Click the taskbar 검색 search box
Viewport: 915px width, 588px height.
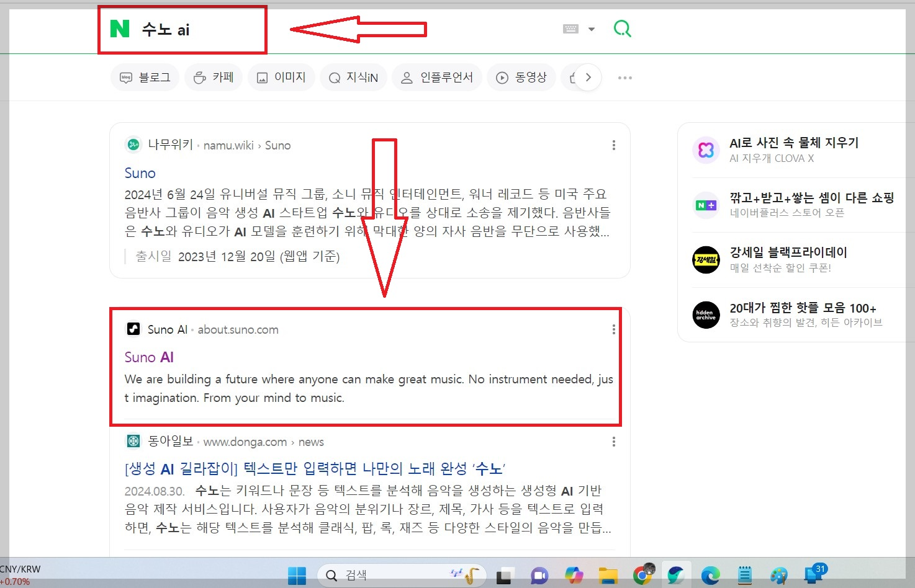tap(401, 576)
